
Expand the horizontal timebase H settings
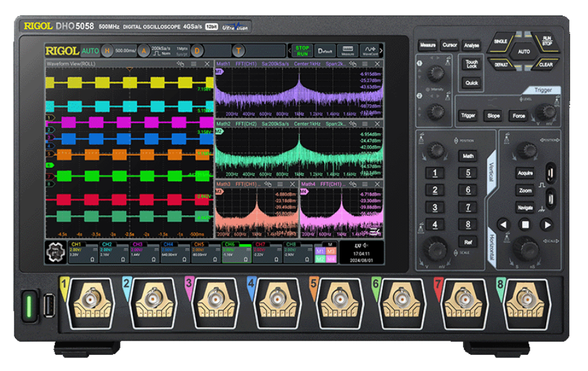click(107, 51)
